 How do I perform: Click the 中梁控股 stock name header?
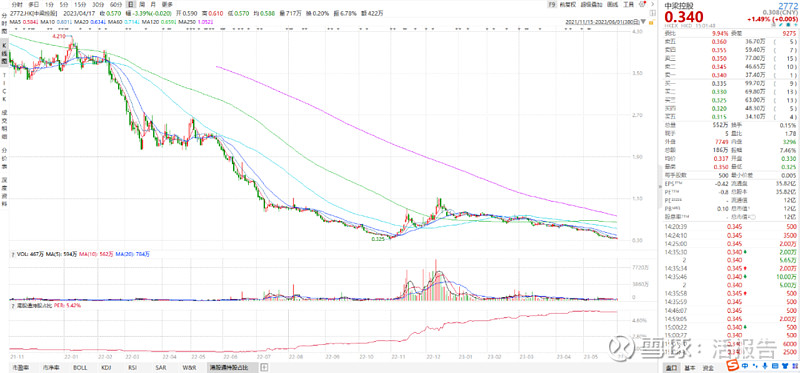click(679, 6)
